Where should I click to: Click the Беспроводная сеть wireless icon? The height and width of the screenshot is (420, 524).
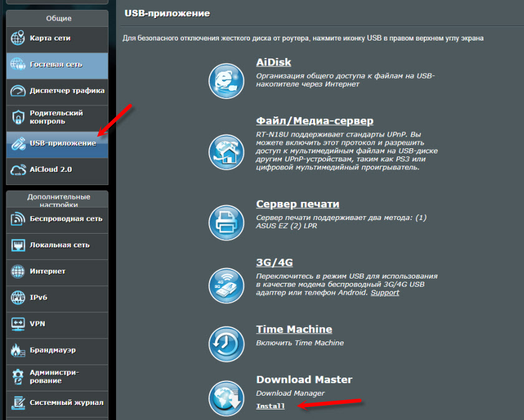pos(17,219)
